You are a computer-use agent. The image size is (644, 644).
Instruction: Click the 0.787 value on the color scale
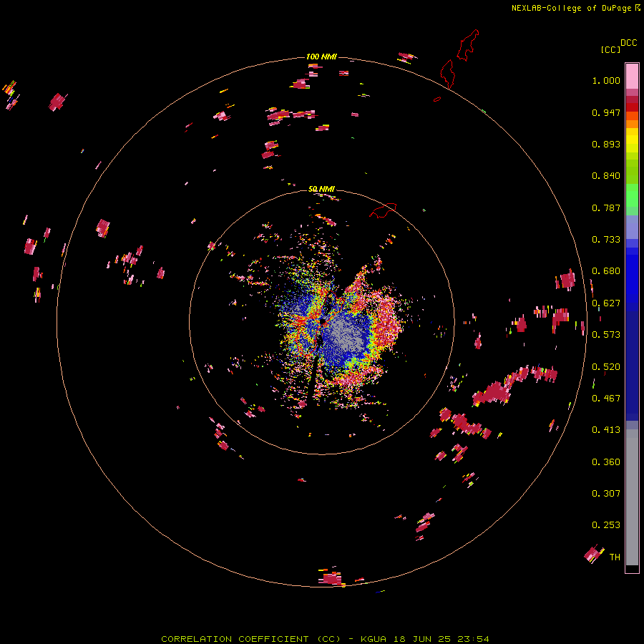[606, 208]
